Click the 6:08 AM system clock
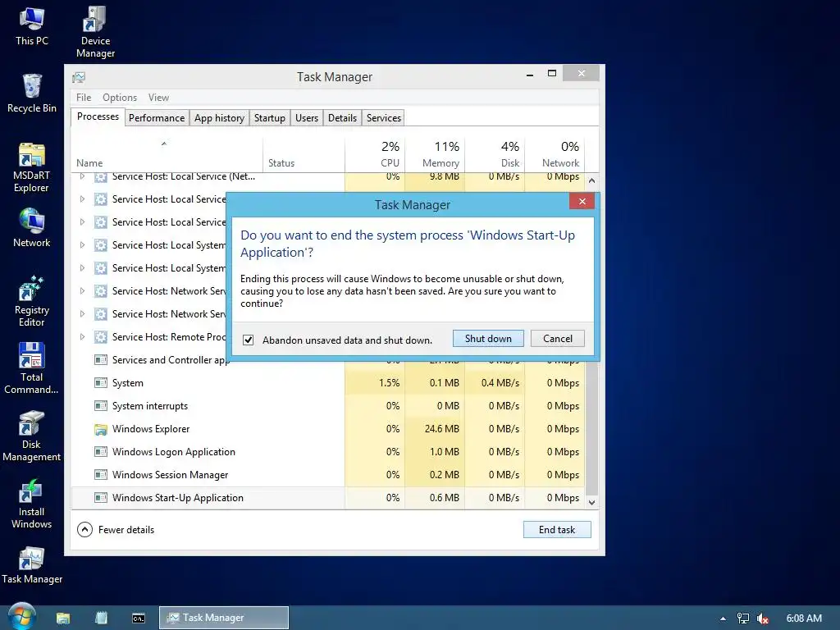The image size is (840, 630). [804, 619]
